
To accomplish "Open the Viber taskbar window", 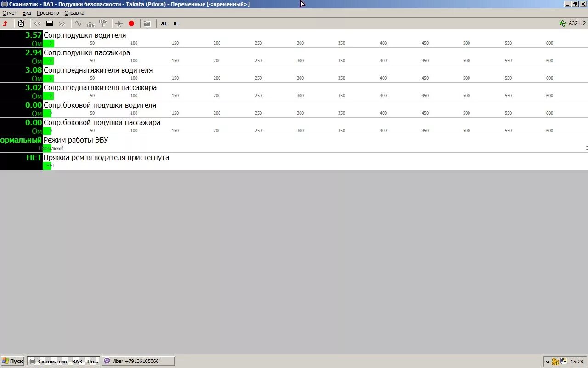I will [138, 361].
